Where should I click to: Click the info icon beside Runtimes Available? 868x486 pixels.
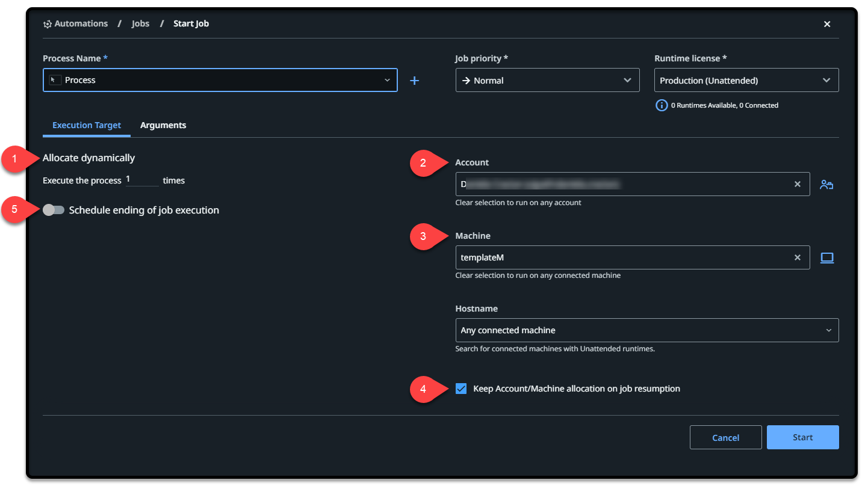[662, 105]
